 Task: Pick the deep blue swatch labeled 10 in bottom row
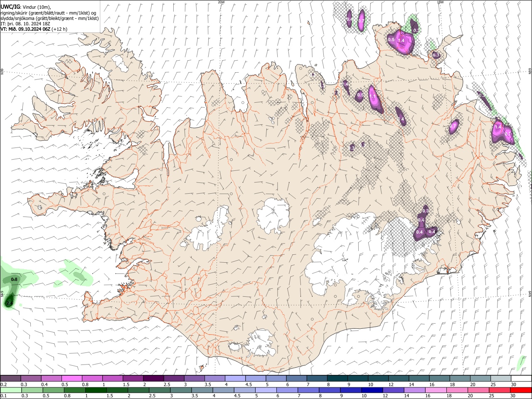[372, 390]
